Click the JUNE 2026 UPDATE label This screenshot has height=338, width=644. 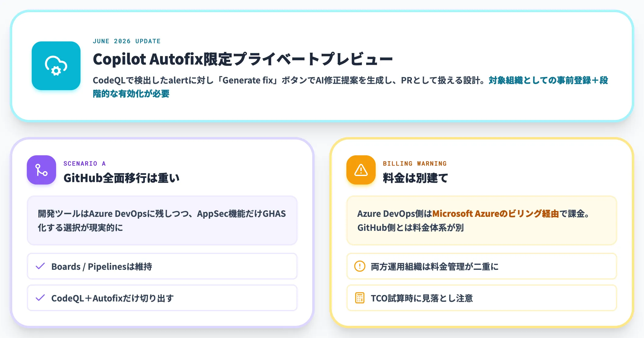[127, 41]
